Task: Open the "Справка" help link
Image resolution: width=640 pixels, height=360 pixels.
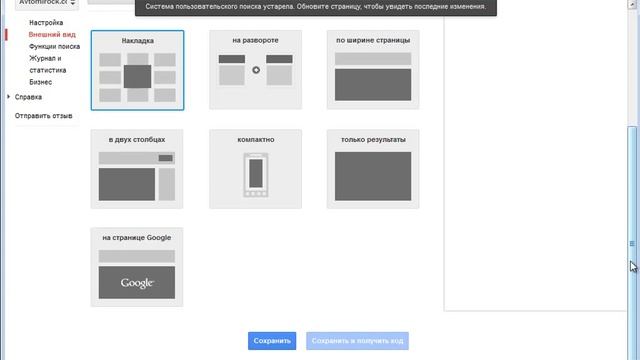Action: pos(28,97)
